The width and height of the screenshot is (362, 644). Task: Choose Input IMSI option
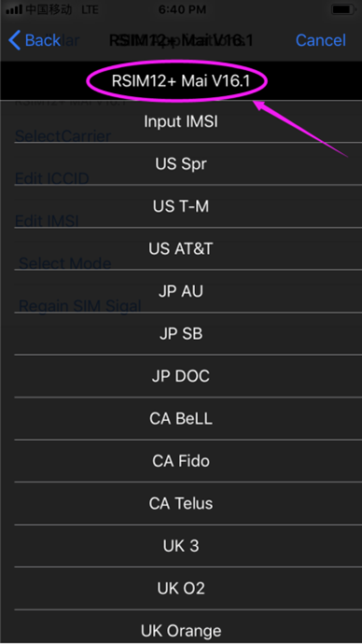point(181,121)
